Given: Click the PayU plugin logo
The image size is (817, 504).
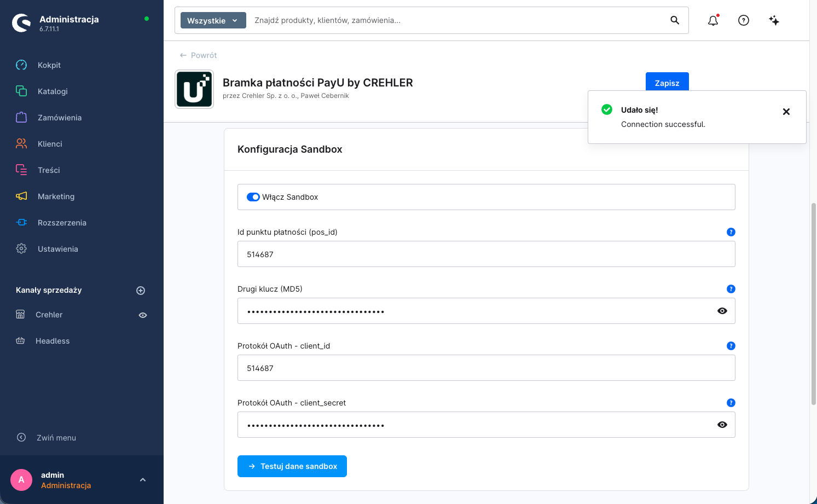Looking at the screenshot, I should click(194, 89).
